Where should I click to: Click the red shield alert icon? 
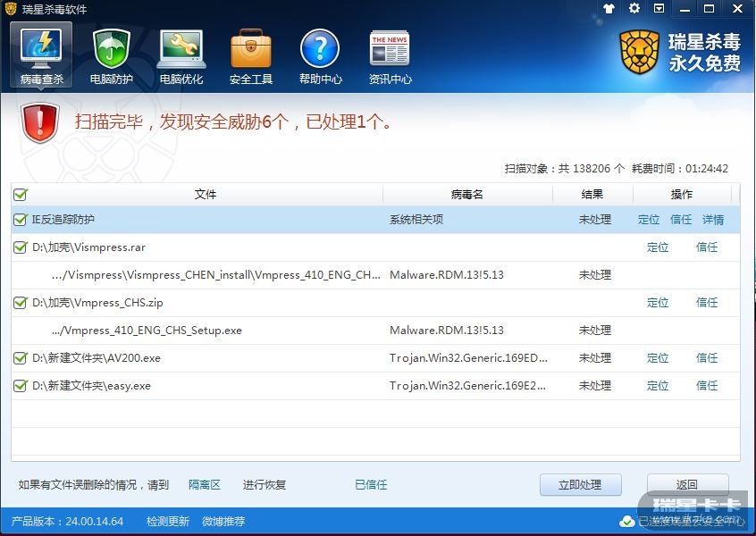pos(40,122)
